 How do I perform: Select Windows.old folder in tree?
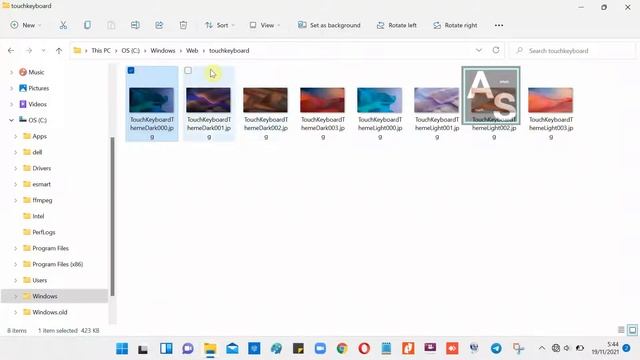[50, 312]
